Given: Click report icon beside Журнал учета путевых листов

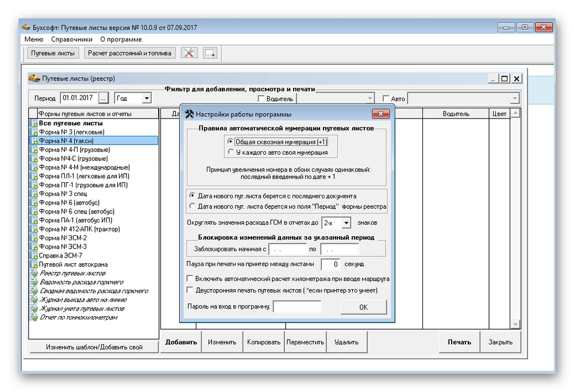Looking at the screenshot, I should 34,309.
